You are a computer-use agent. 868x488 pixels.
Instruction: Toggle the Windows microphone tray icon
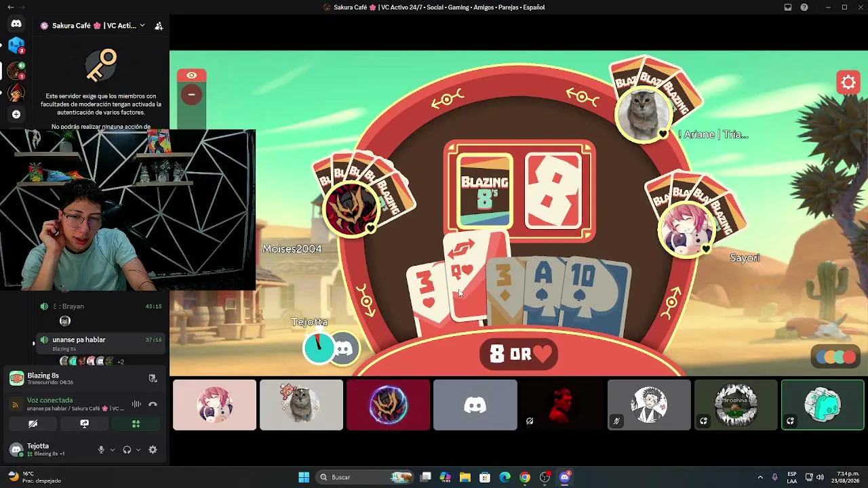(774, 477)
